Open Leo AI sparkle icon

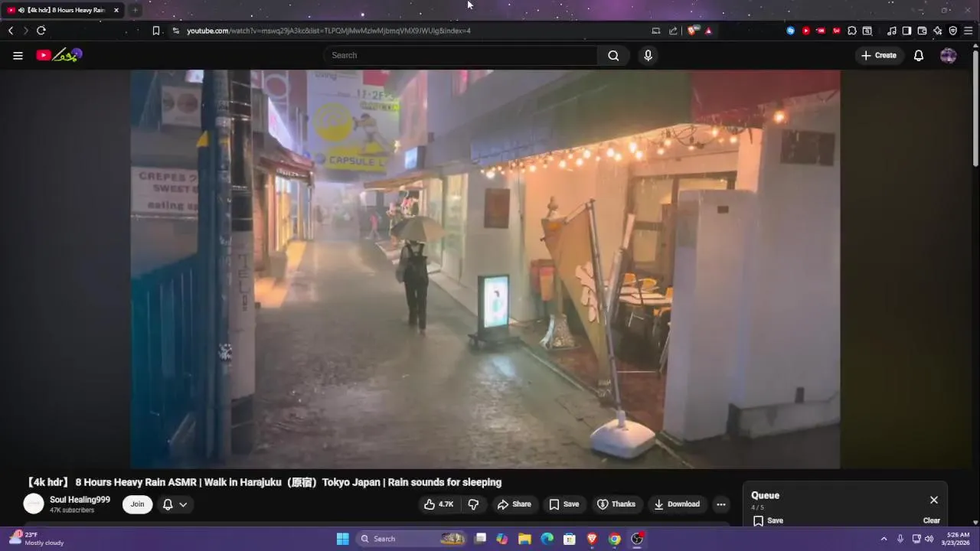coord(937,31)
